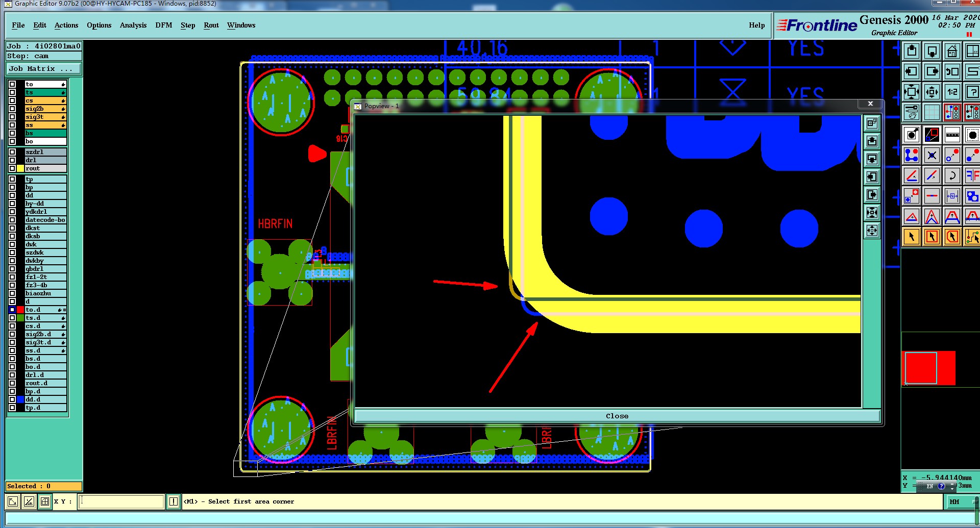Toggle display checkbox for layer 'biaozhu'
This screenshot has width=980, height=528.
point(12,293)
